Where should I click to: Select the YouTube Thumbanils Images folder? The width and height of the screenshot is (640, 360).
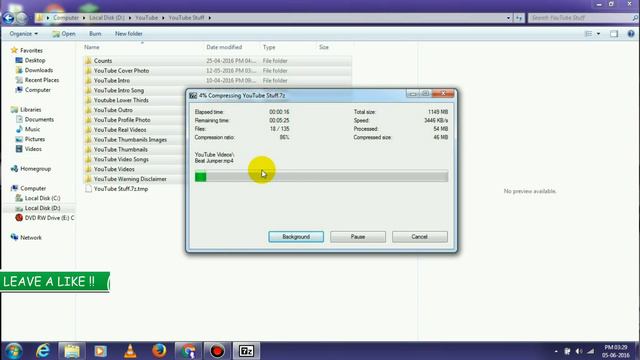(130, 140)
